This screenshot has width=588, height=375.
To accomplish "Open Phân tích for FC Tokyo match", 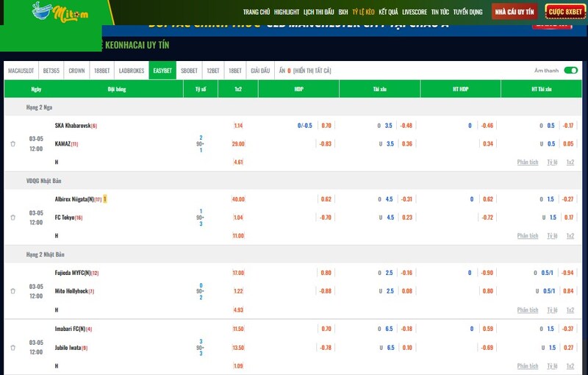I will pos(528,235).
